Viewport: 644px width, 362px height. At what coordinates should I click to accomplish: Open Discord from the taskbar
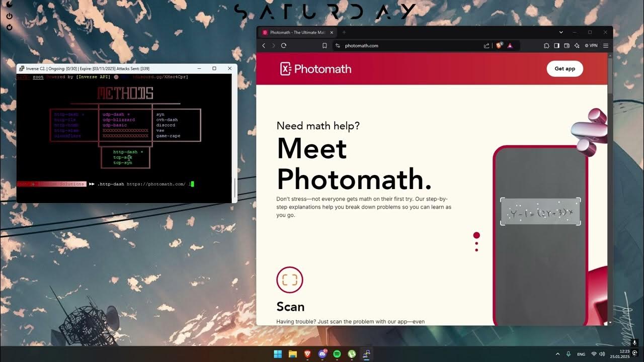pyautogui.click(x=323, y=354)
